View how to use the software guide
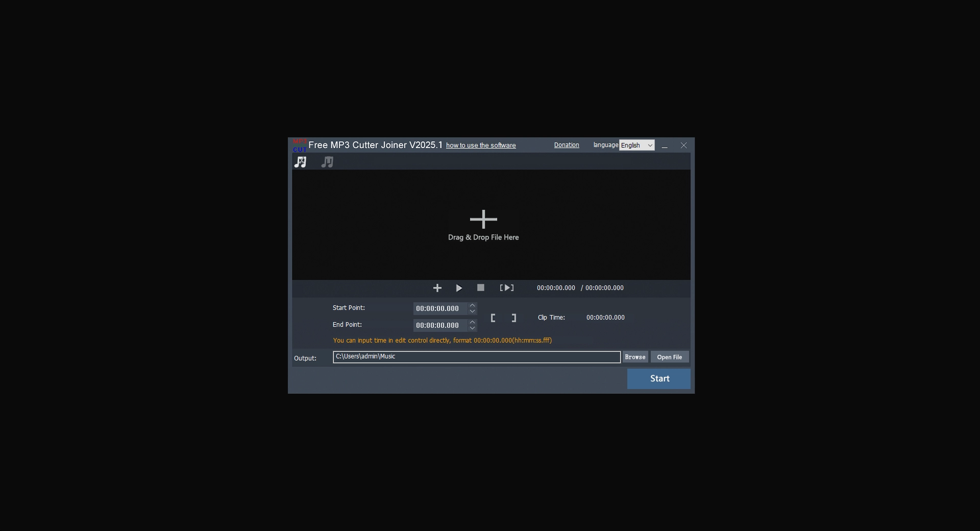980x531 pixels. pyautogui.click(x=480, y=145)
